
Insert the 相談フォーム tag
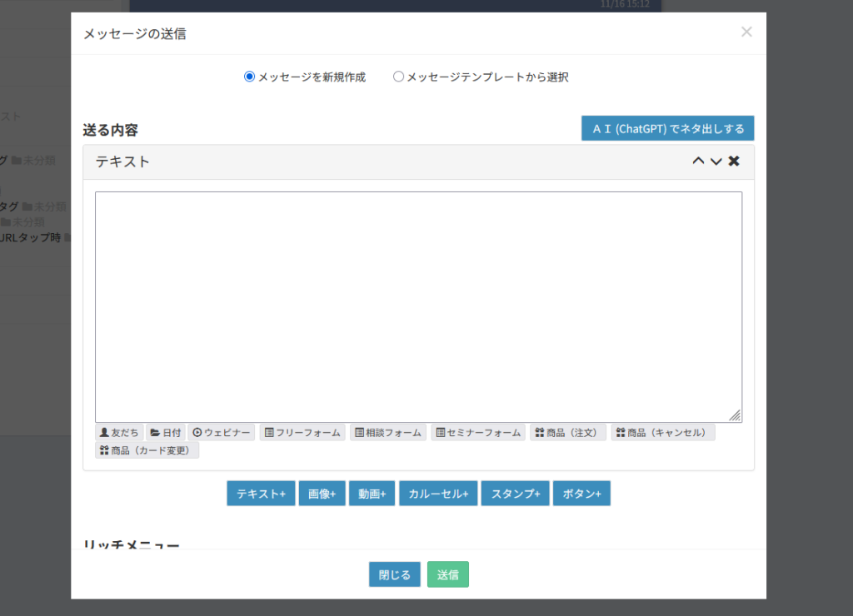(387, 433)
